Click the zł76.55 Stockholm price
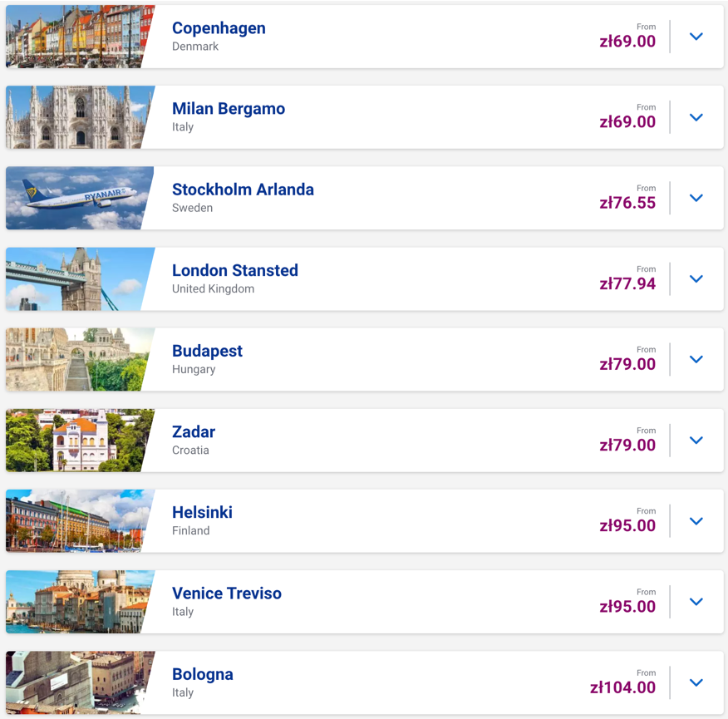728x719 pixels. 627,203
